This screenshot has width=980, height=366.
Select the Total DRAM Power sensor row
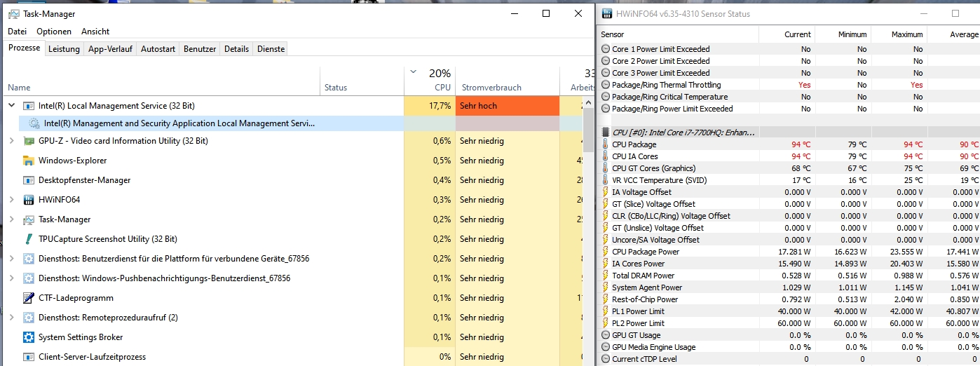point(789,276)
